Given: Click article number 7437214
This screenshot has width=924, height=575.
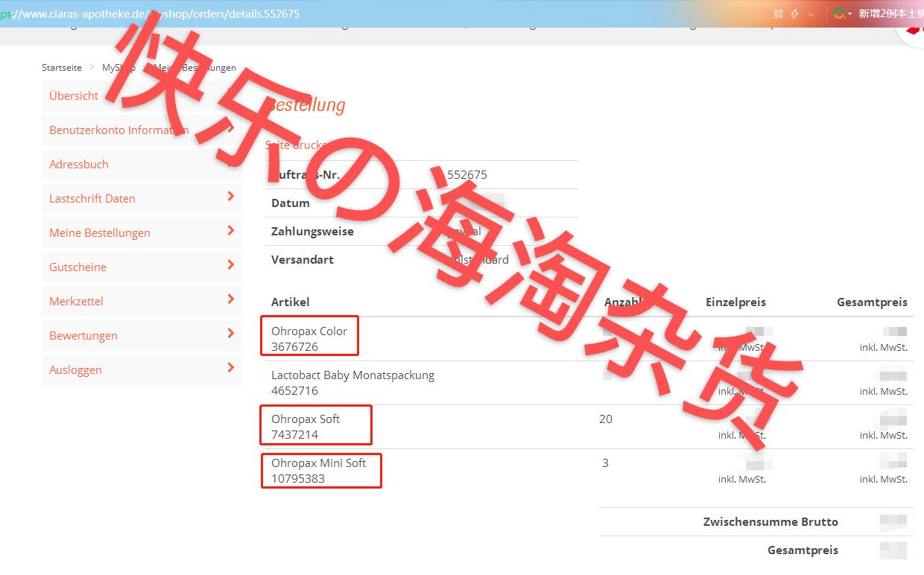Looking at the screenshot, I should (294, 434).
